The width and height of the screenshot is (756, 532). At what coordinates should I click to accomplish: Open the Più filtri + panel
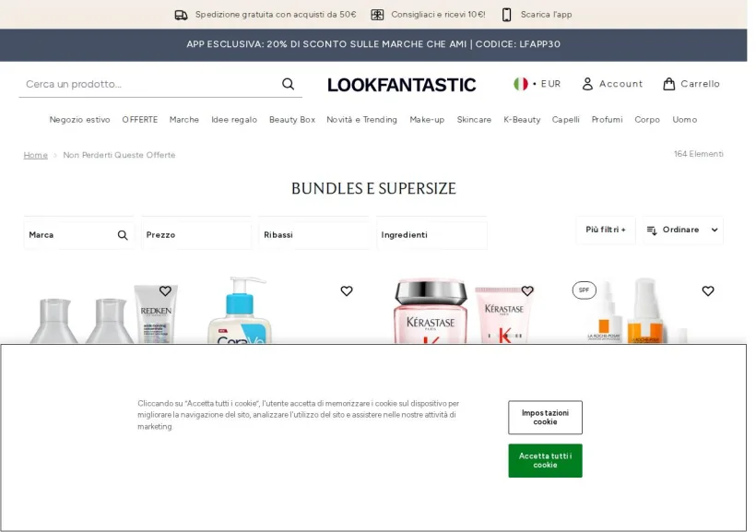point(606,231)
